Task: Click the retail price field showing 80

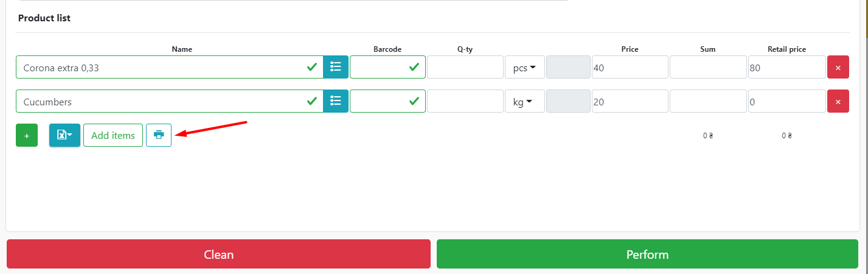Action: (786, 68)
